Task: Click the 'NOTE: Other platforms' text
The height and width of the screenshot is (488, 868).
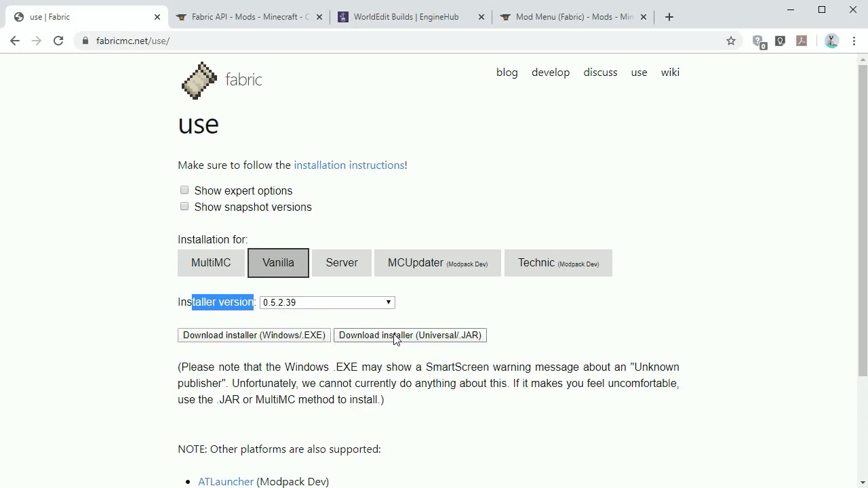Action: [x=279, y=449]
